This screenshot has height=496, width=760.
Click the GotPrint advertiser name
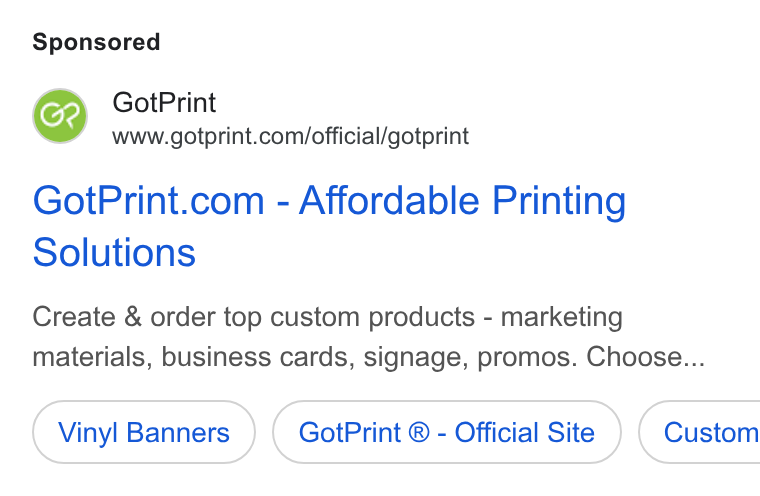coord(164,103)
